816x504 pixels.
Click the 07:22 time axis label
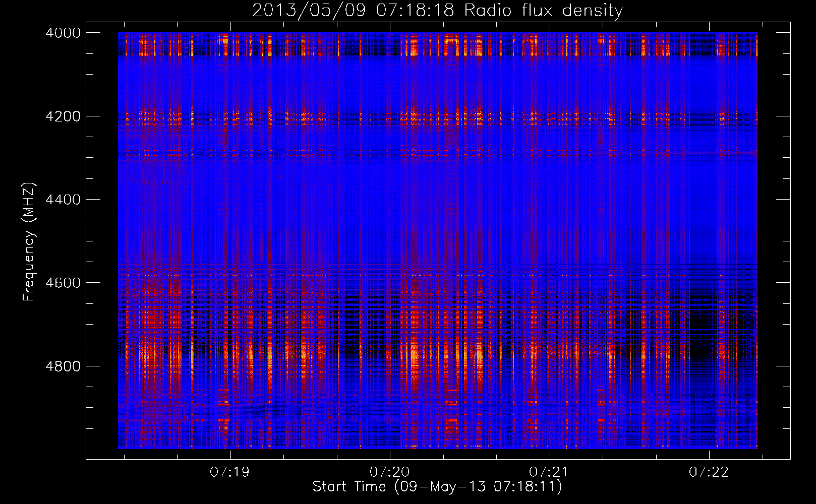click(x=709, y=472)
